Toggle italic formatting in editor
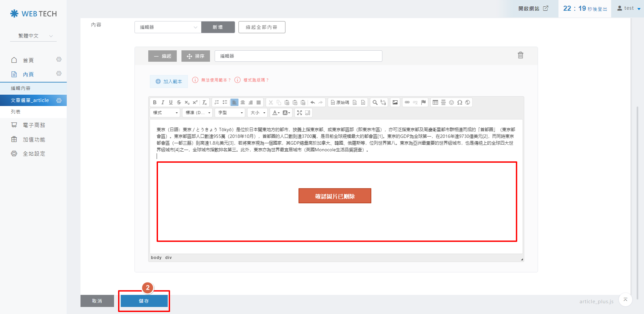Image resolution: width=644 pixels, height=314 pixels. point(163,102)
